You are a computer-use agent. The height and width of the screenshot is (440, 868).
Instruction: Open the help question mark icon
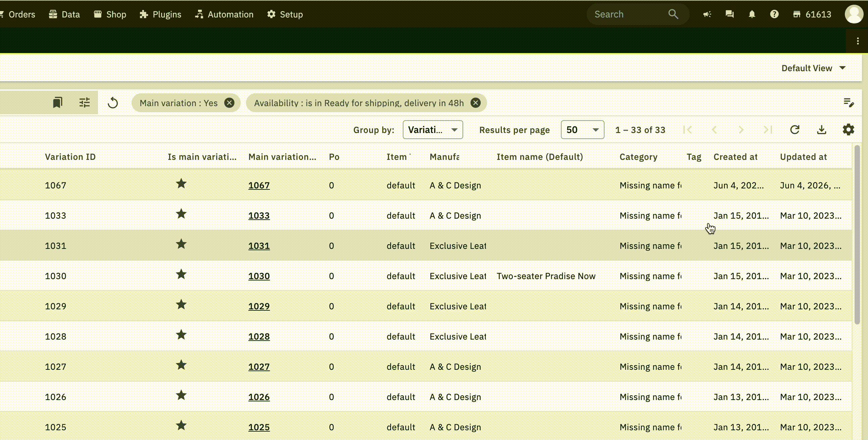(x=774, y=14)
